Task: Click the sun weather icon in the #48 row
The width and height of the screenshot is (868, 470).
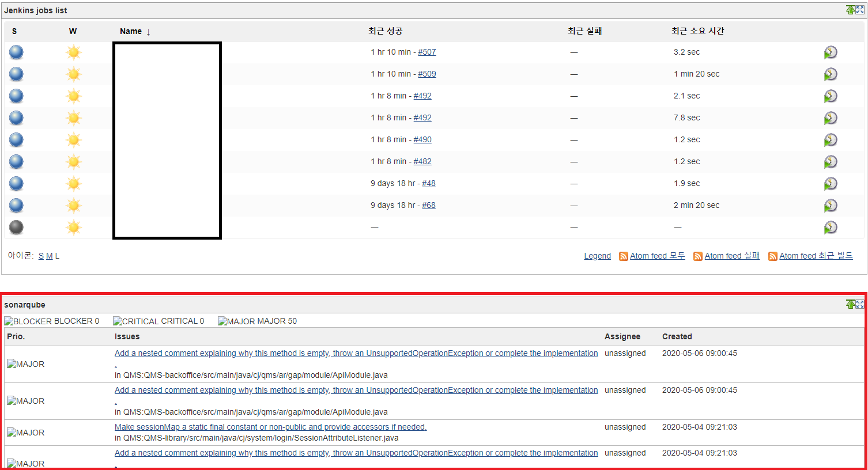Action: point(73,184)
